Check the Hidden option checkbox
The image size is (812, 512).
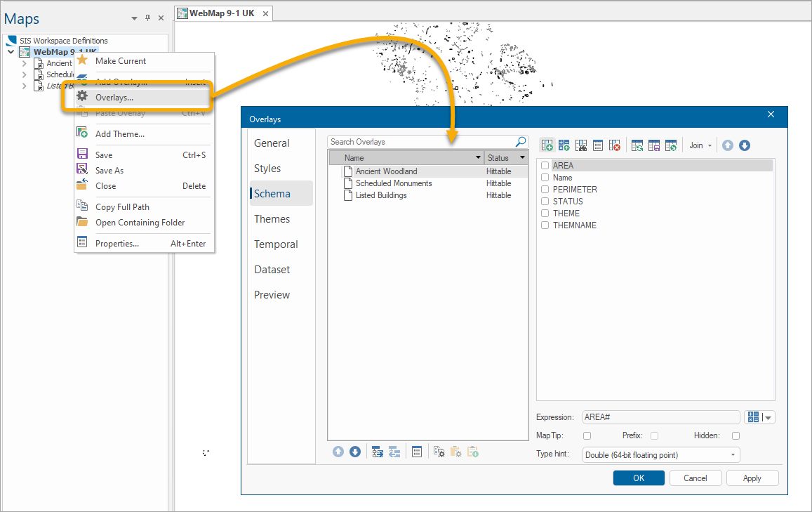tap(736, 435)
